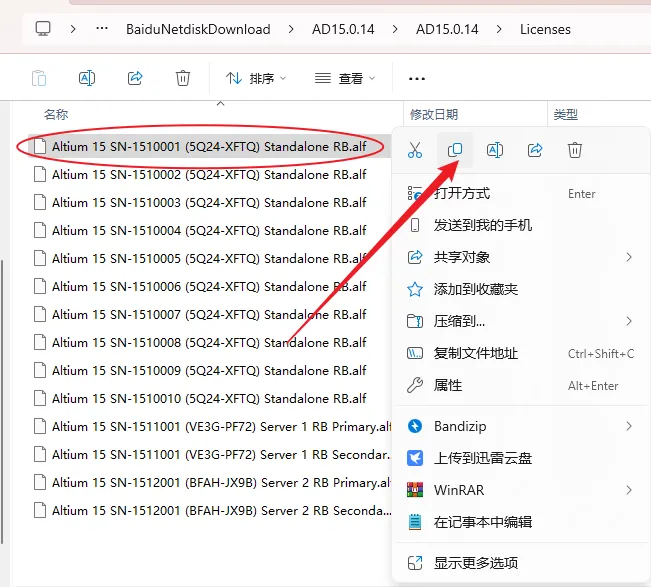Open the WinRAR submenu
The image size is (651, 587).
click(521, 490)
